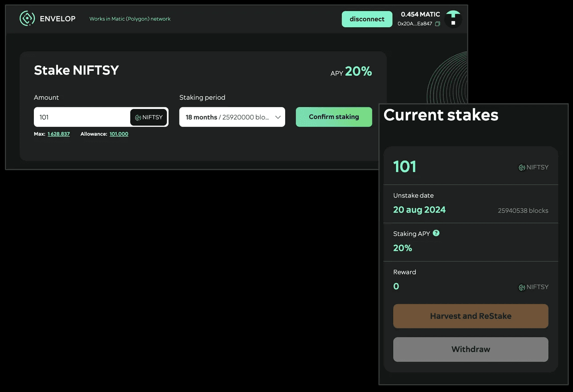Click the disconnect button
The image size is (573, 392).
367,19
